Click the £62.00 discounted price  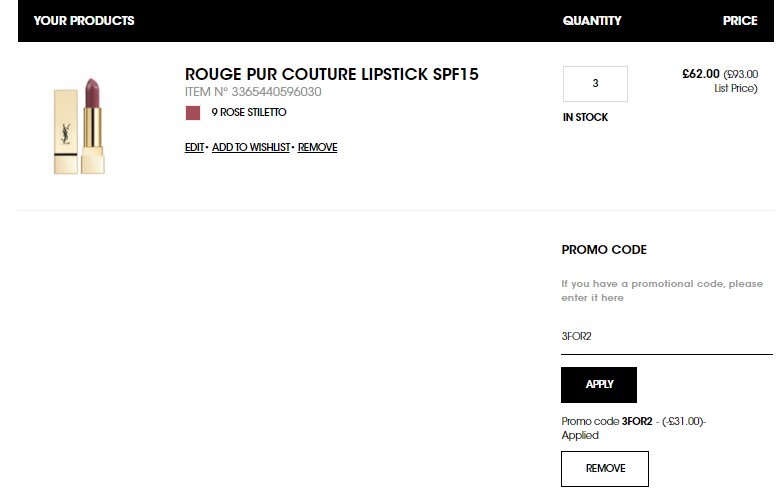click(700, 74)
